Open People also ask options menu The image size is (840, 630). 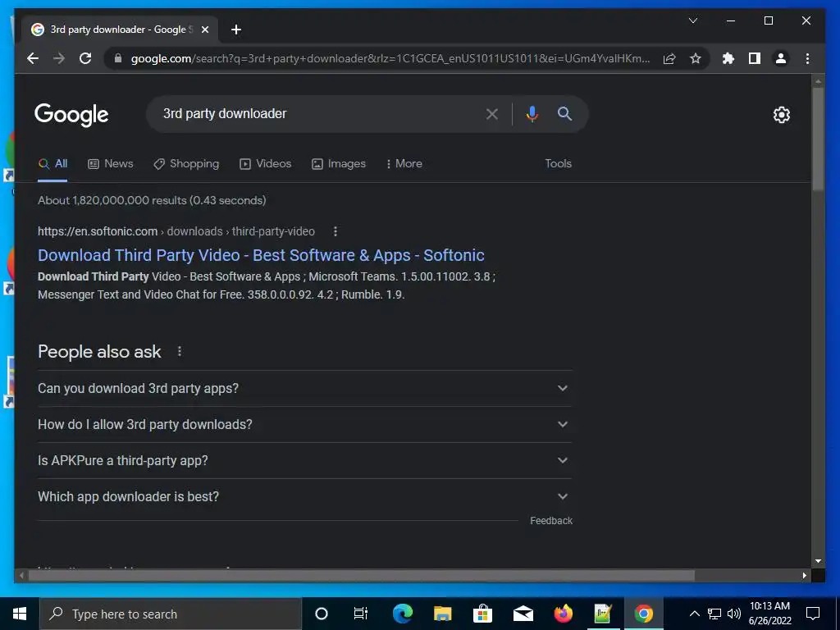pos(180,351)
